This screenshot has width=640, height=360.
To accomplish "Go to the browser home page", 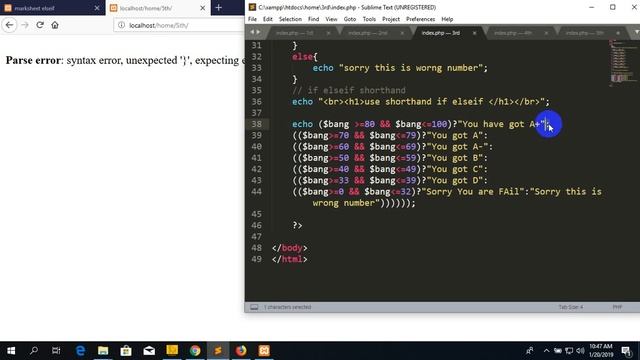I will click(55, 25).
